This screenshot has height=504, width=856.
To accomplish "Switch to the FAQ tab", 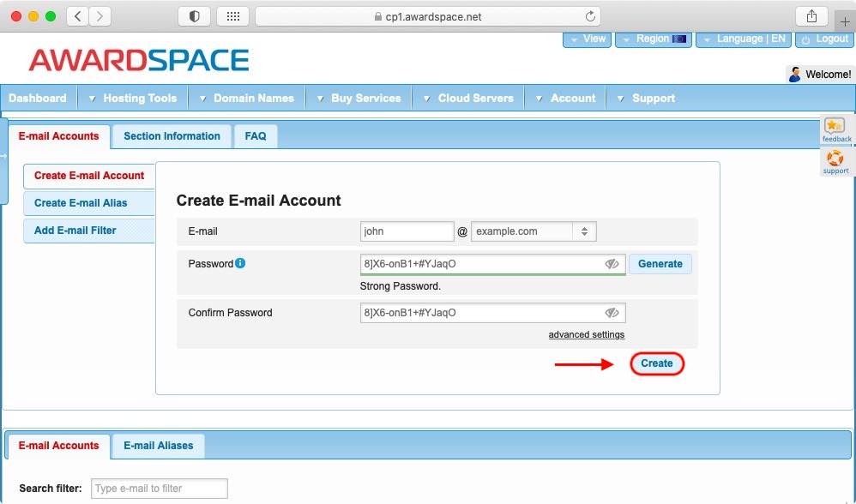I will (255, 135).
